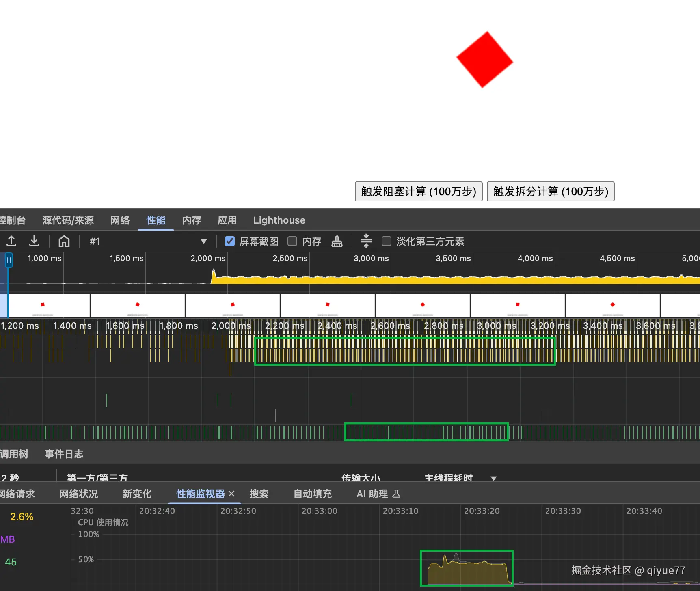The image size is (700, 591).
Task: Switch to the 源代码/来源 tab
Action: 68,220
